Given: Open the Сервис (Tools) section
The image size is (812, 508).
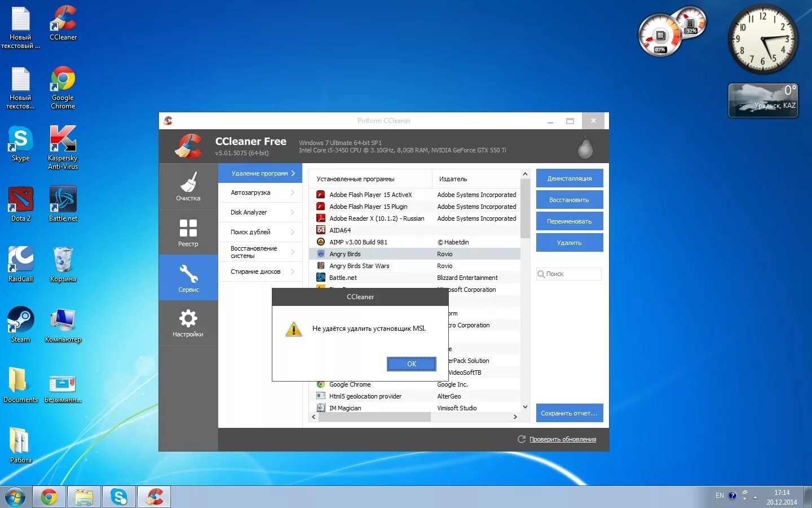Looking at the screenshot, I should click(188, 277).
